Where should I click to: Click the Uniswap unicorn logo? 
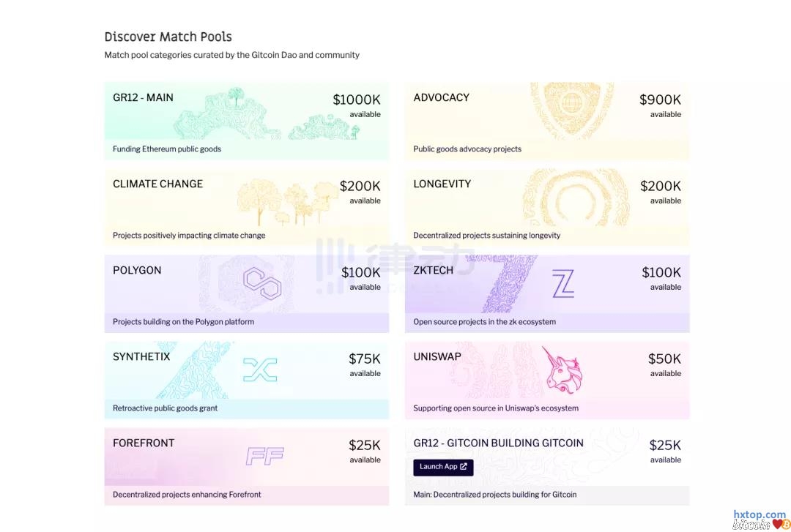(x=562, y=370)
